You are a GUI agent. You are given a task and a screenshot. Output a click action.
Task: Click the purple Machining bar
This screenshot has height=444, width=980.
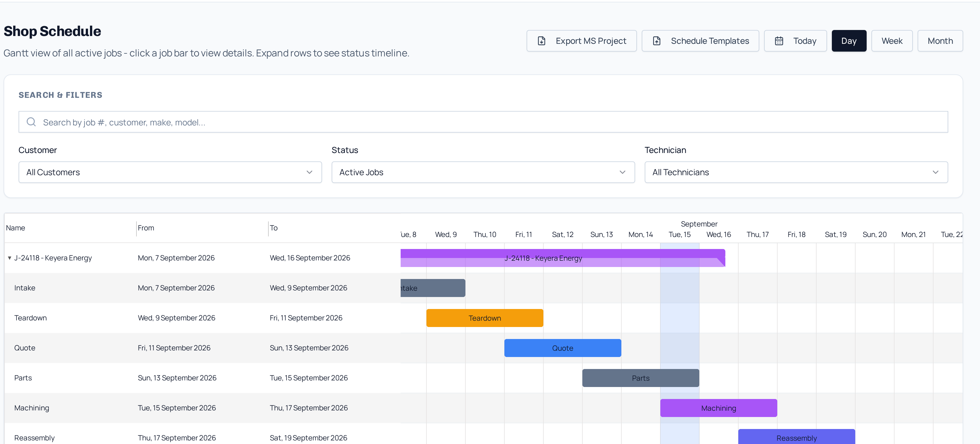point(719,408)
